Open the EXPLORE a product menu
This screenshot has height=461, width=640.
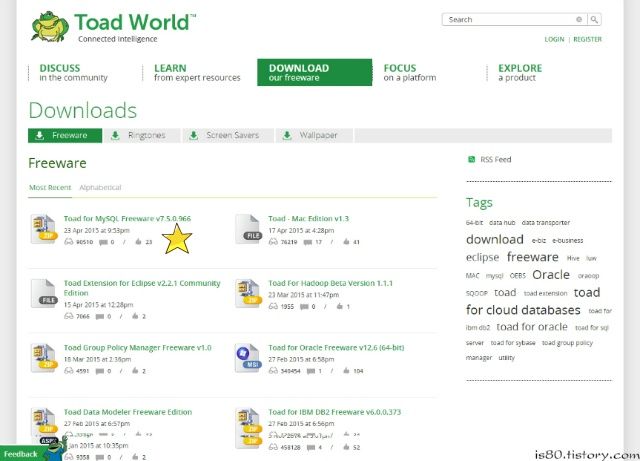click(x=520, y=72)
